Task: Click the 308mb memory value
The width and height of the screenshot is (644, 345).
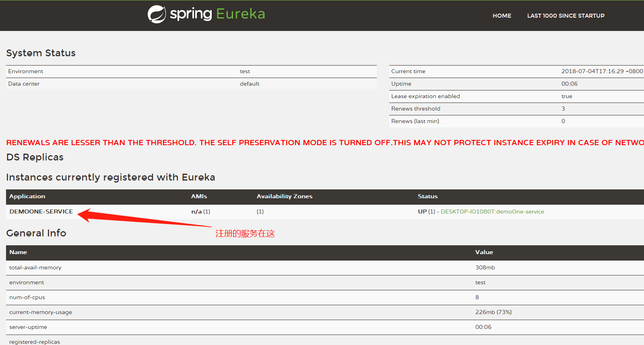Action: click(485, 267)
